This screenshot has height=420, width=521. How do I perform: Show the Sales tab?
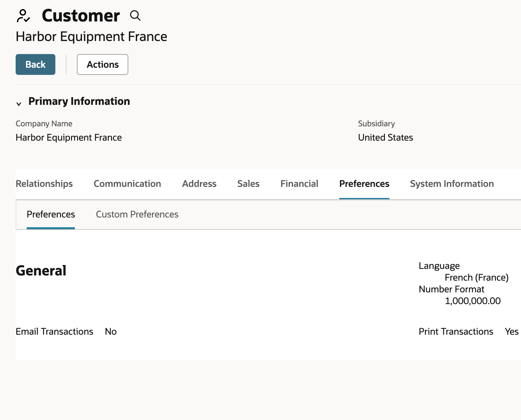point(248,184)
